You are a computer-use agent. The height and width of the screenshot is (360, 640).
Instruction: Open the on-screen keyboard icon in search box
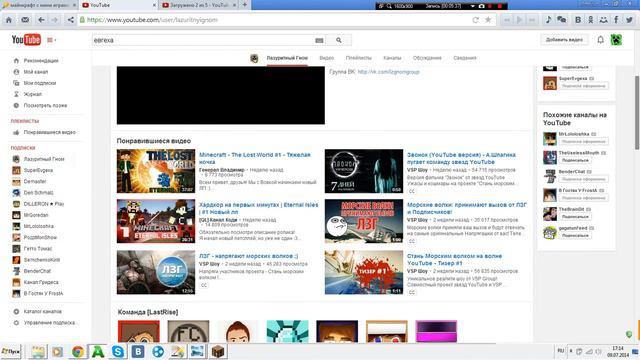(319, 40)
